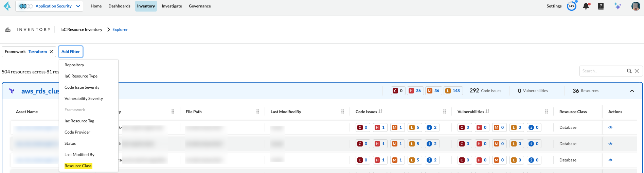Collapse the aws_rds_cluster group chevron

point(632,91)
